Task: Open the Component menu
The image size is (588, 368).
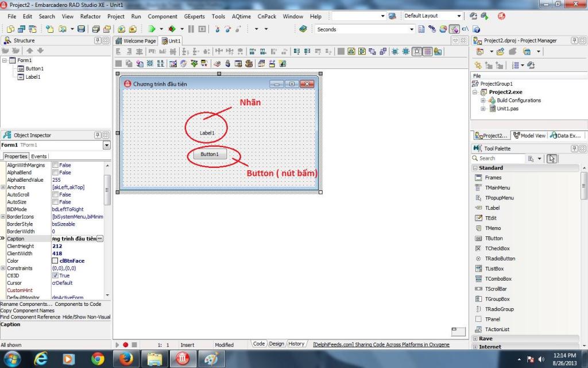Action: click(163, 17)
